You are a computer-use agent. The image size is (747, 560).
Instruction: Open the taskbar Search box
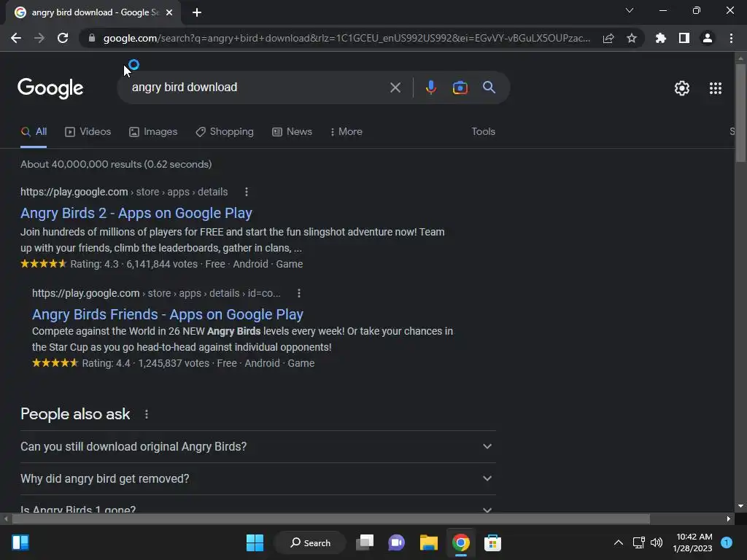pos(310,542)
